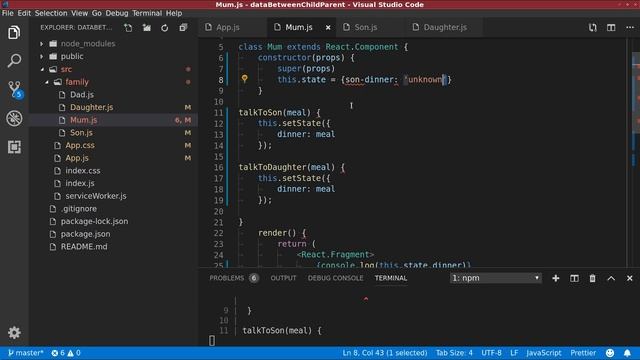Viewport: 640px width, 360px height.
Task: Open the Extensions view
Action: click(x=14, y=147)
